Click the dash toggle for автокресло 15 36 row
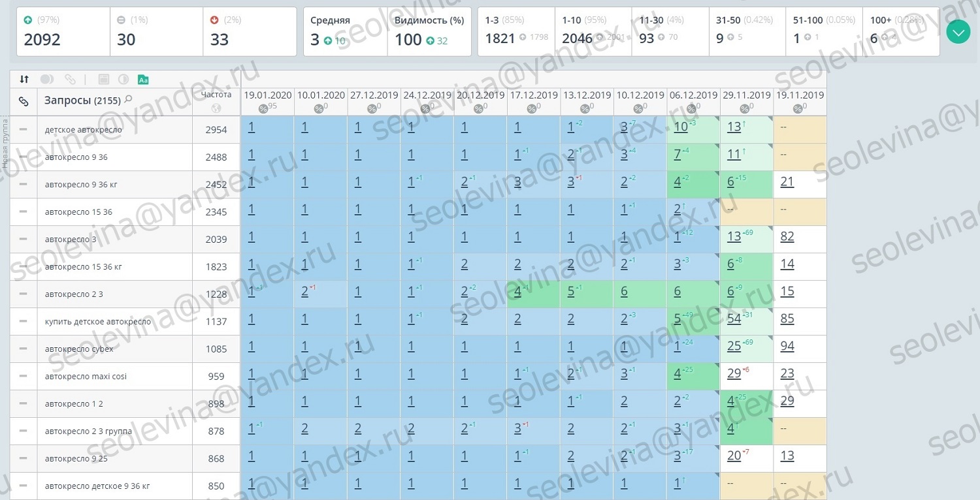 tap(24, 211)
